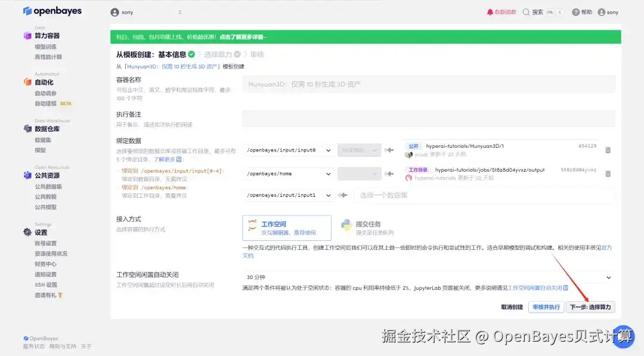The width and height of the screenshot is (644, 356).
Task: Open 高性能计算 in the sidebar
Action: tap(48, 57)
